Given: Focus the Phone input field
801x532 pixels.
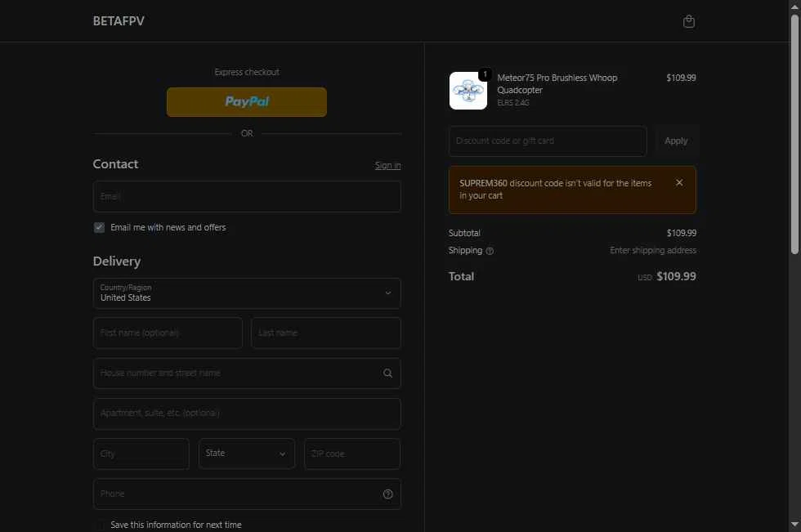Looking at the screenshot, I should coord(247,494).
